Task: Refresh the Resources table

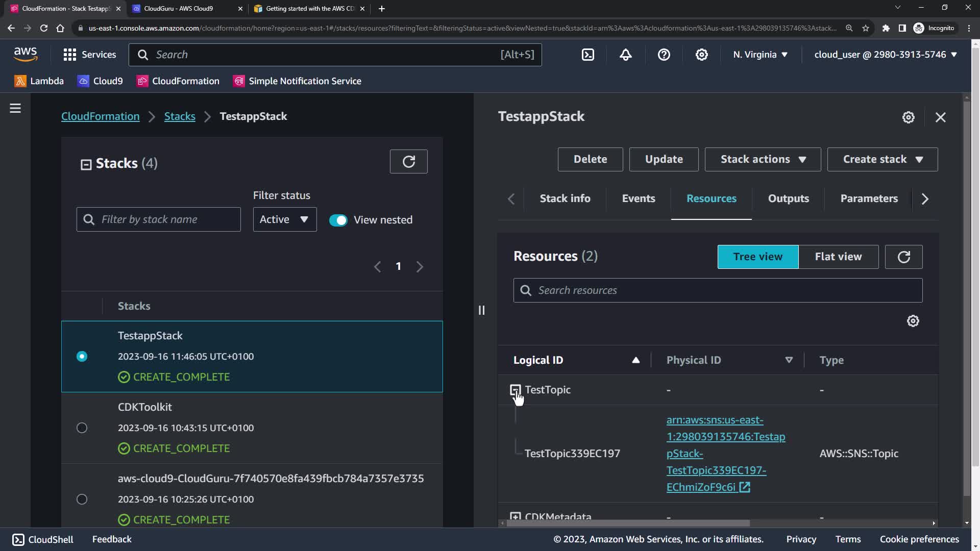Action: click(x=903, y=257)
